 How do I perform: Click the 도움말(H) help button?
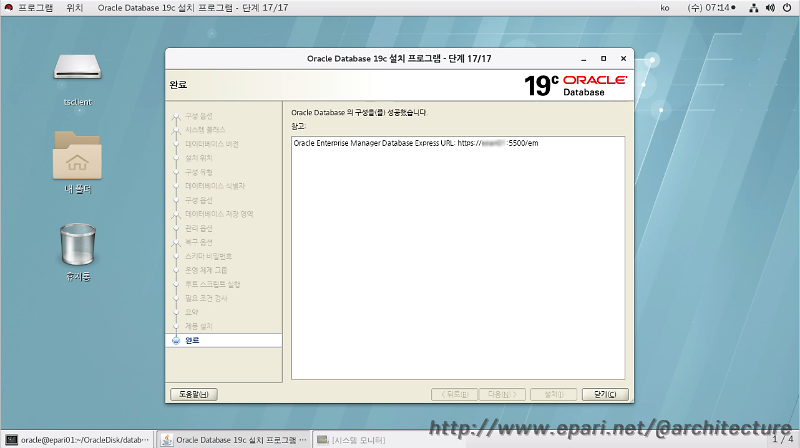tap(194, 394)
